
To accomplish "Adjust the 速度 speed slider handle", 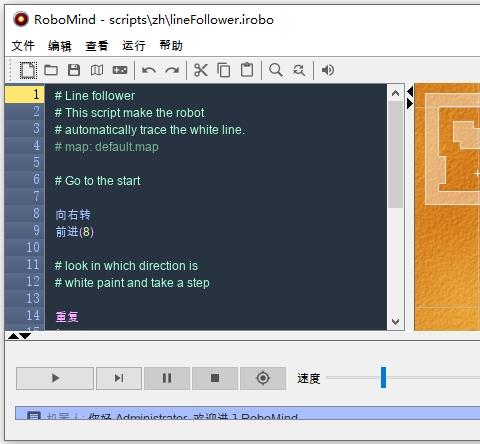I will pyautogui.click(x=384, y=378).
